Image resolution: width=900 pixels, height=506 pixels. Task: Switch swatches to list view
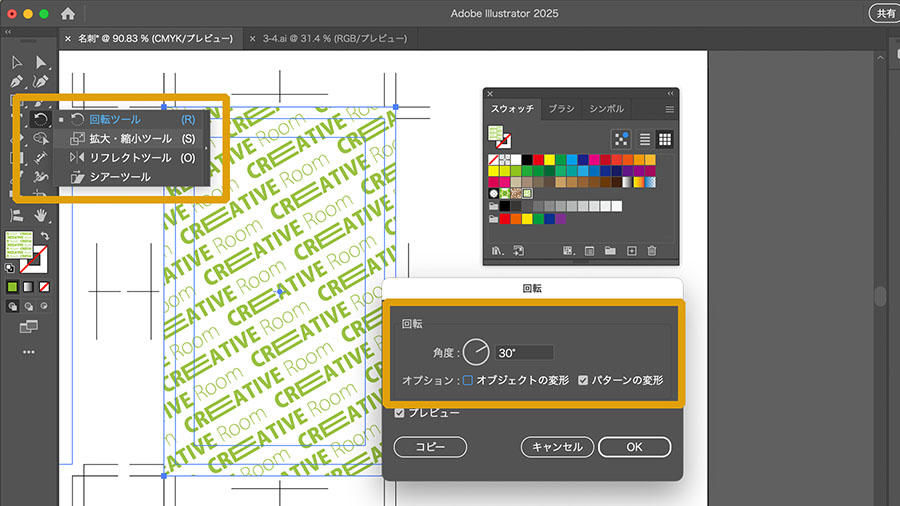tap(645, 139)
